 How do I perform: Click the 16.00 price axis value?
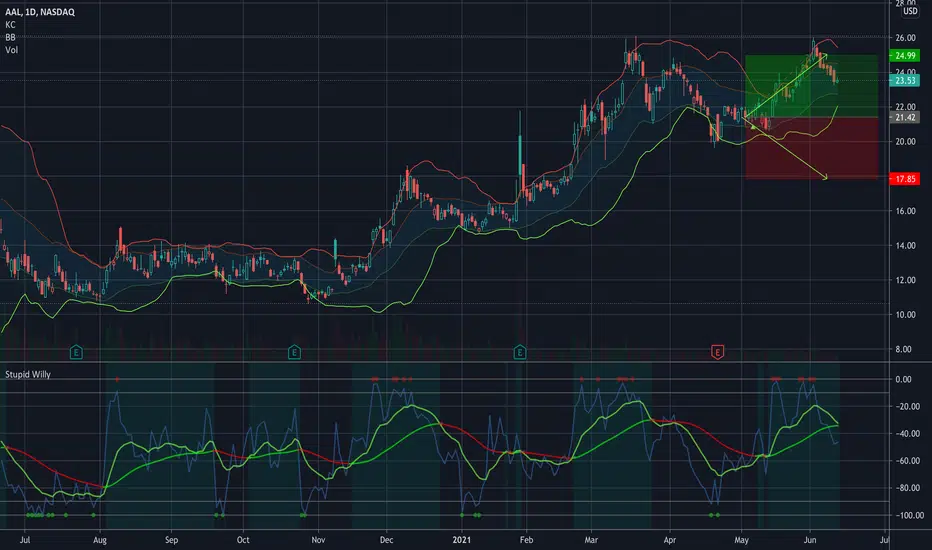(x=905, y=211)
